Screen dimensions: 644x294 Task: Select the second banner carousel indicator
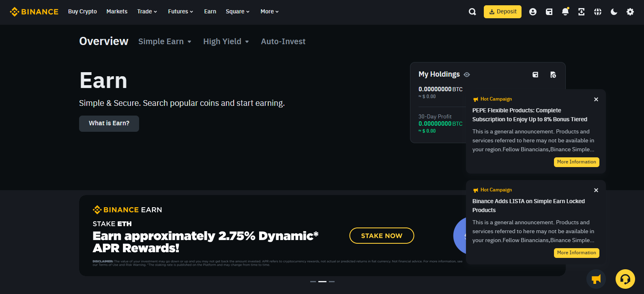(x=322, y=281)
